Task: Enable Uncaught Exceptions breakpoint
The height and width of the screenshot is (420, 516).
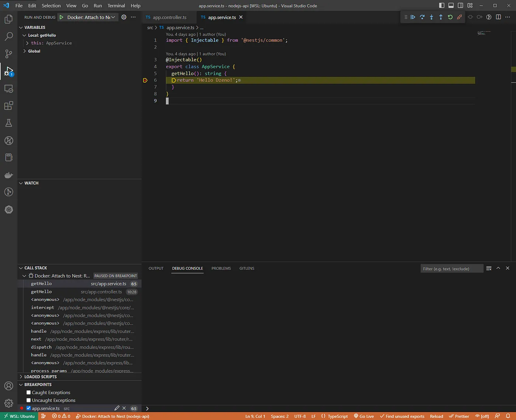Action: click(x=29, y=400)
